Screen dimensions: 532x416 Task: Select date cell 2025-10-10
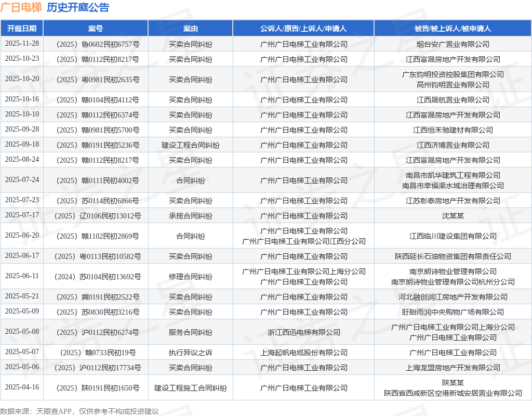(x=22, y=114)
